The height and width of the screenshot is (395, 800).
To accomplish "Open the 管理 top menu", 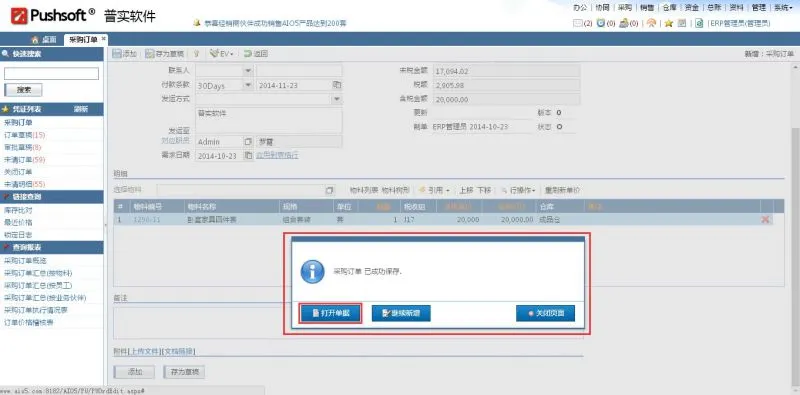I will coord(759,8).
